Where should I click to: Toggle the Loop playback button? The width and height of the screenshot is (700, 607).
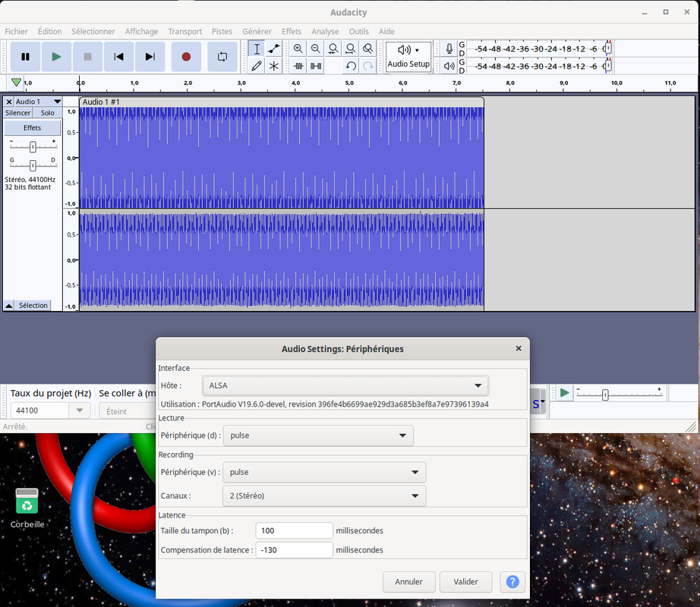click(222, 57)
